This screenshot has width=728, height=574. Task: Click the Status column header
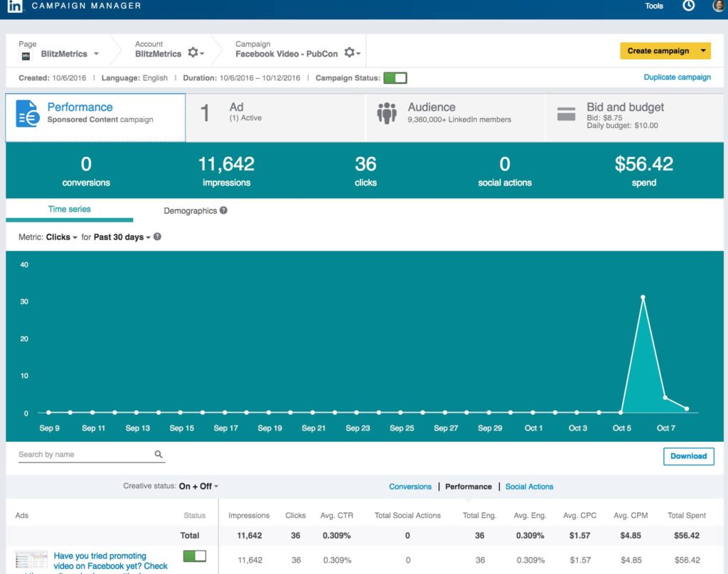click(x=194, y=515)
